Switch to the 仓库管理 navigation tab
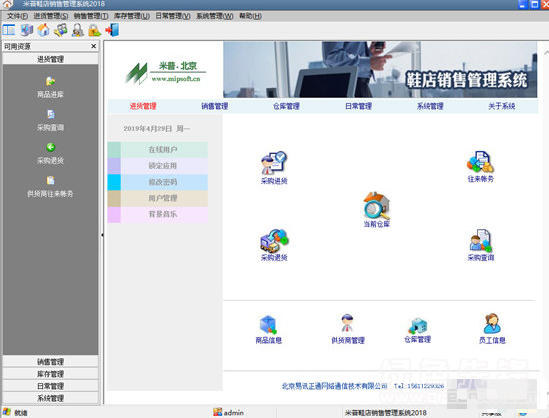This screenshot has width=549, height=418. click(x=286, y=106)
